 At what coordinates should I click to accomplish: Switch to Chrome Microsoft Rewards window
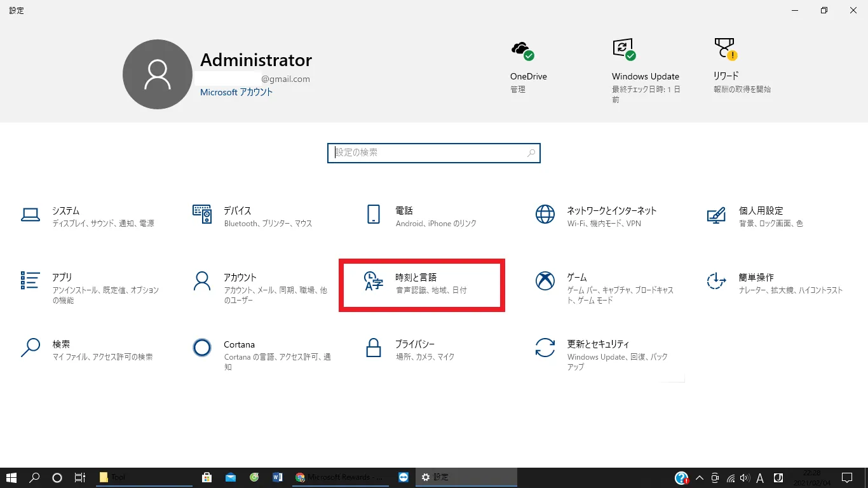coord(341,478)
